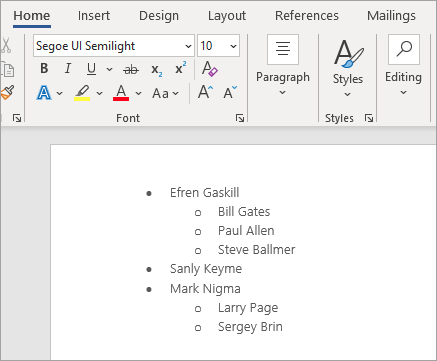Click on Mark Nigma list item
This screenshot has height=361, width=437.
205,289
